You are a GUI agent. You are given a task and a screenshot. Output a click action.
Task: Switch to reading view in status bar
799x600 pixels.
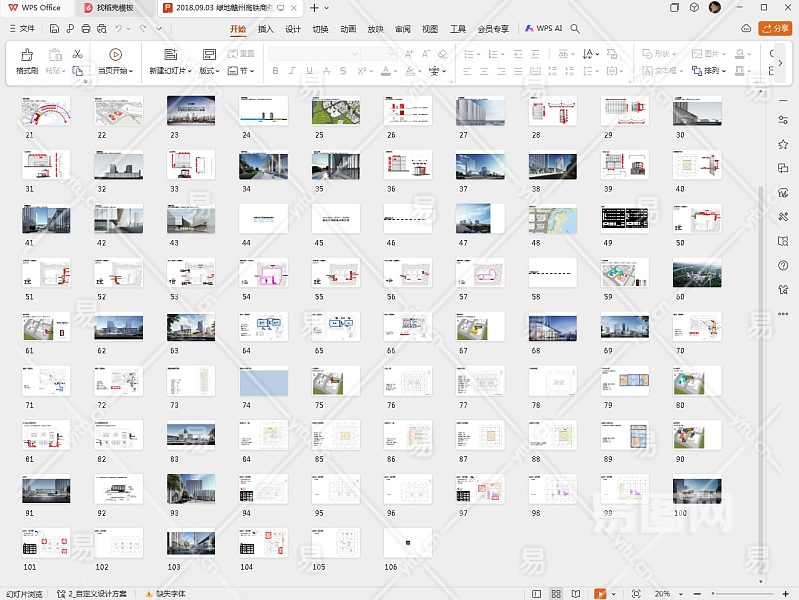point(575,593)
